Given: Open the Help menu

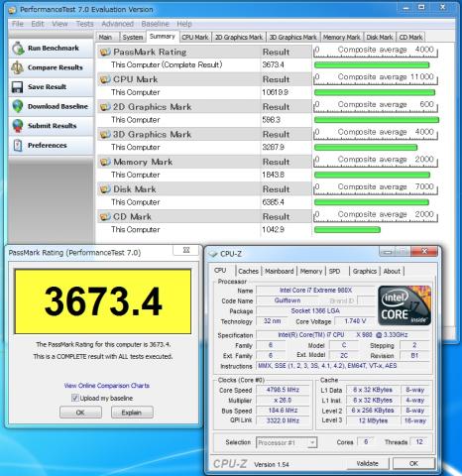Looking at the screenshot, I should pyautogui.click(x=184, y=24).
